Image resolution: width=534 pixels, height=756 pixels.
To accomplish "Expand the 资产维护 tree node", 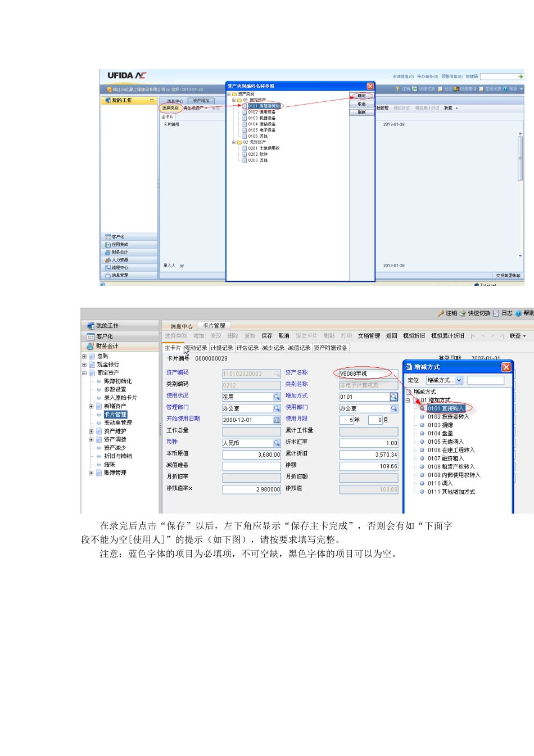I will 91,431.
